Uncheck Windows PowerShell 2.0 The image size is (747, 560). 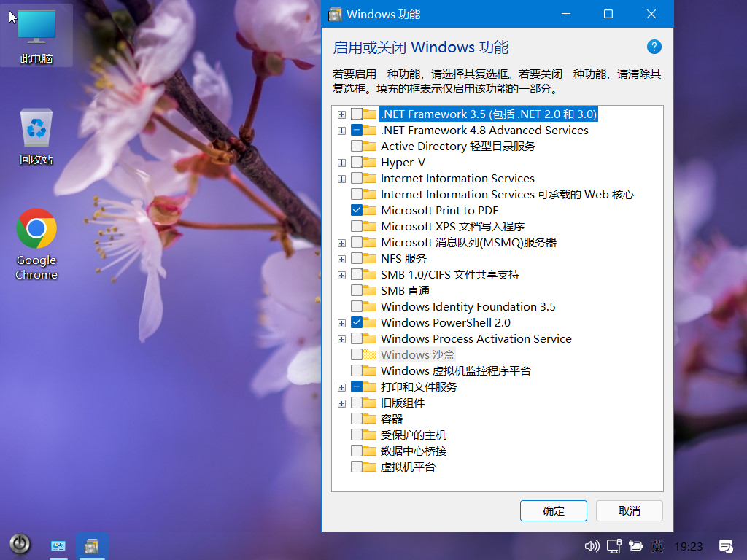356,322
